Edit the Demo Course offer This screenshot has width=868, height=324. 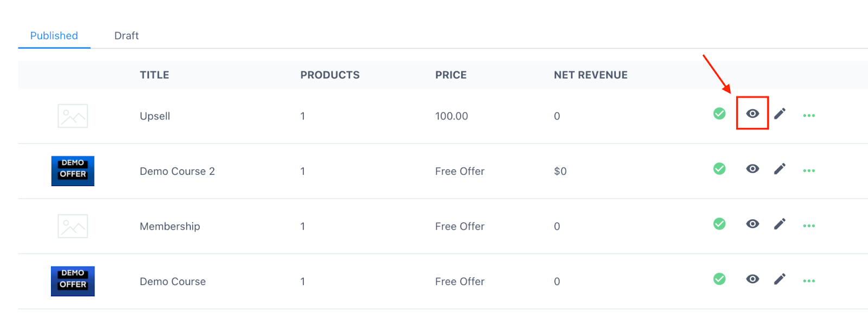coord(780,279)
